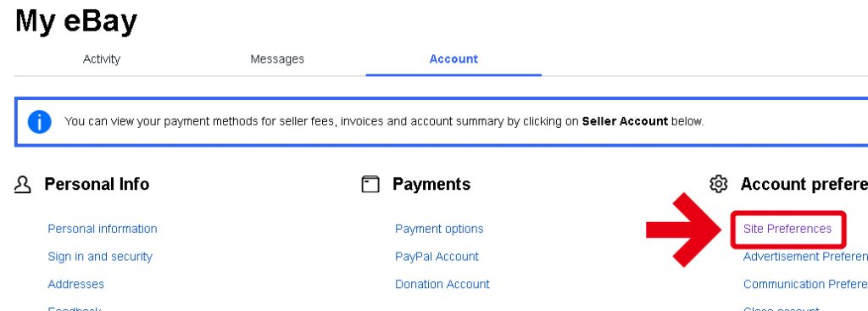This screenshot has height=311, width=868.
Task: Click the Personal Info person icon
Action: click(23, 184)
